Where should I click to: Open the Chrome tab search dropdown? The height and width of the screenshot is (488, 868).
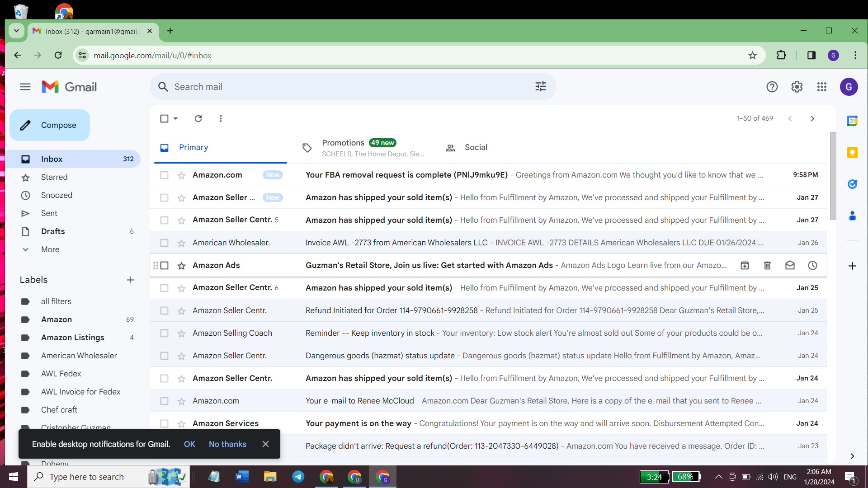click(x=16, y=31)
